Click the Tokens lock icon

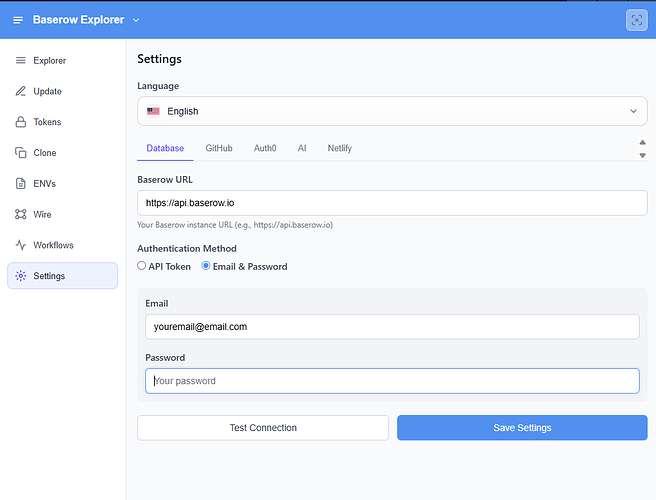click(21, 122)
